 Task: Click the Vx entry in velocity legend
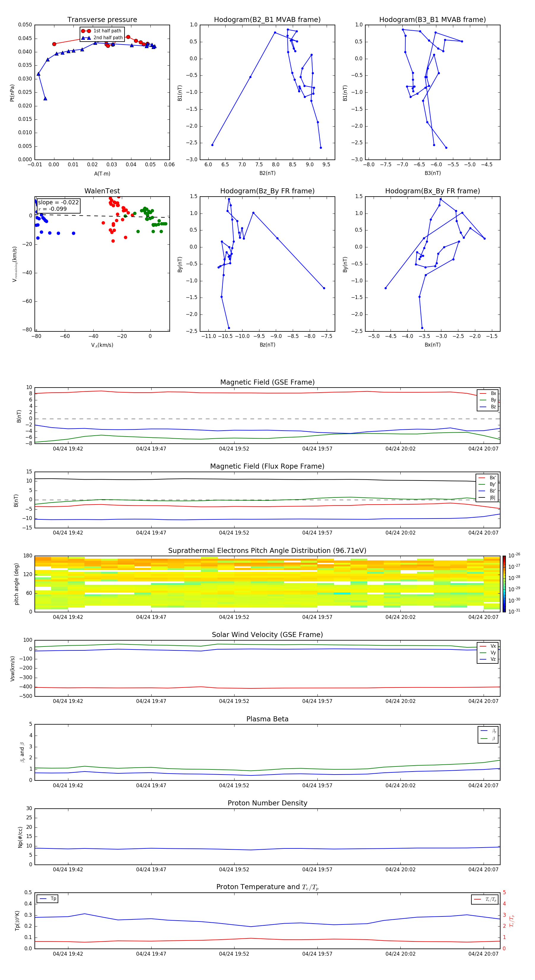tap(488, 646)
